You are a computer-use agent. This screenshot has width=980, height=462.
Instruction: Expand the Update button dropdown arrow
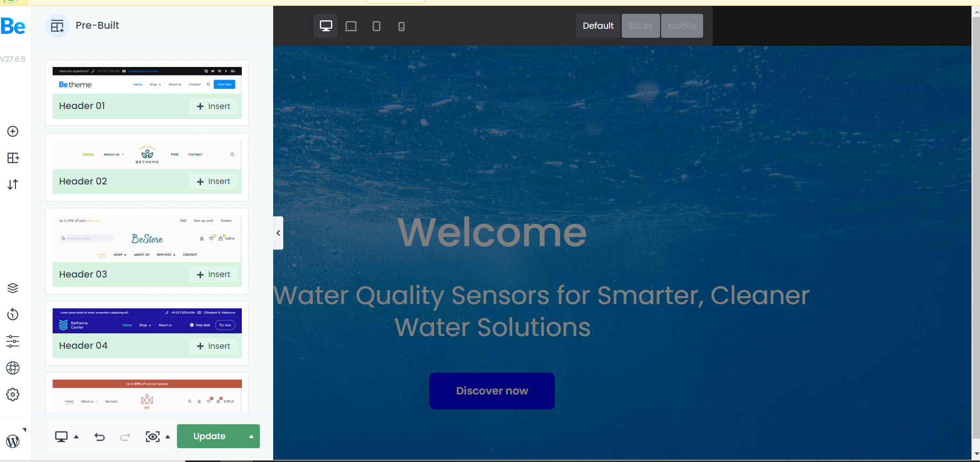[x=251, y=436]
